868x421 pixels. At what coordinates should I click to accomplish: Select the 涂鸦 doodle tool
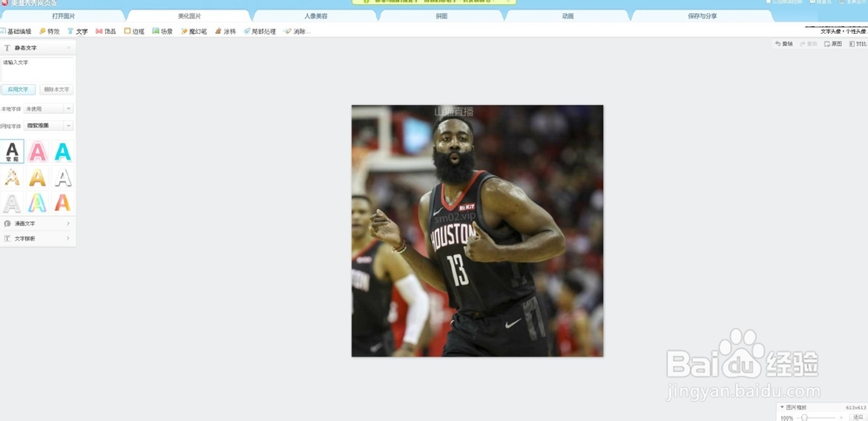click(x=226, y=31)
